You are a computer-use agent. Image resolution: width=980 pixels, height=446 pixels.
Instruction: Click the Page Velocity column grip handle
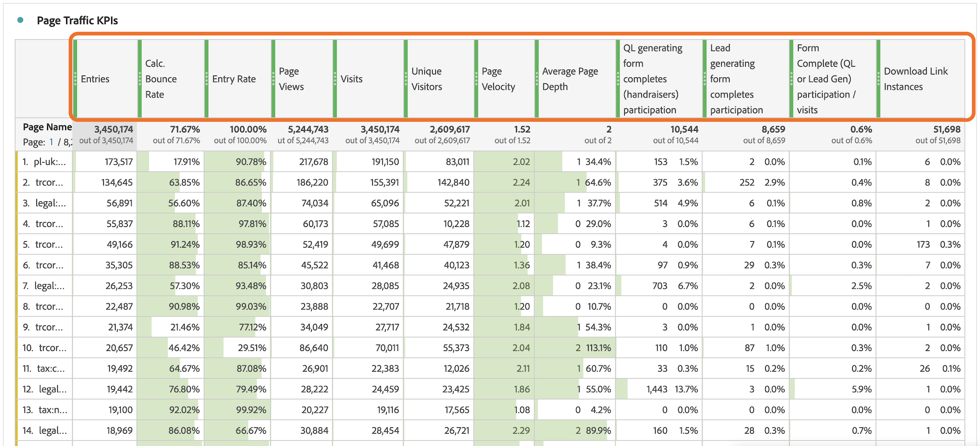(x=476, y=78)
